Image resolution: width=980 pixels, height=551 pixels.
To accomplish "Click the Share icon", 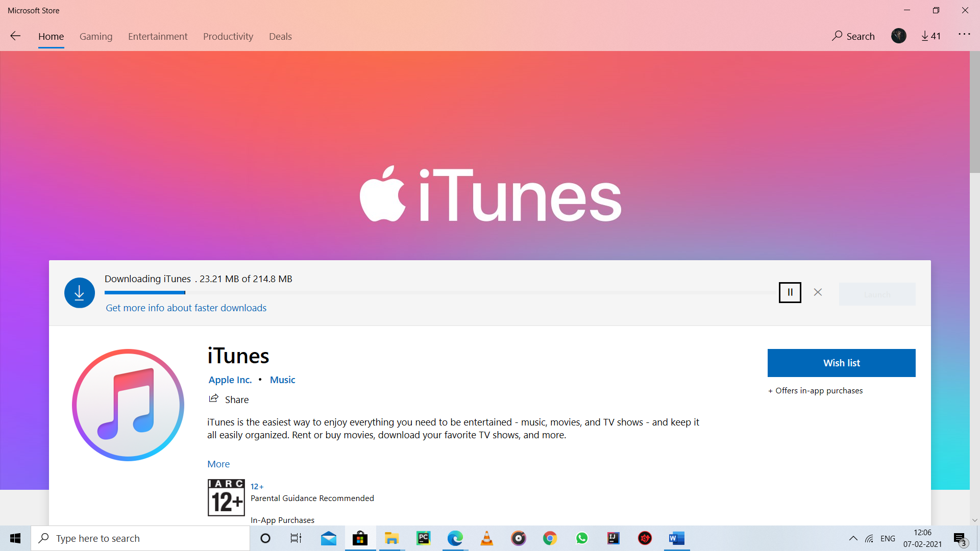I will [x=213, y=398].
